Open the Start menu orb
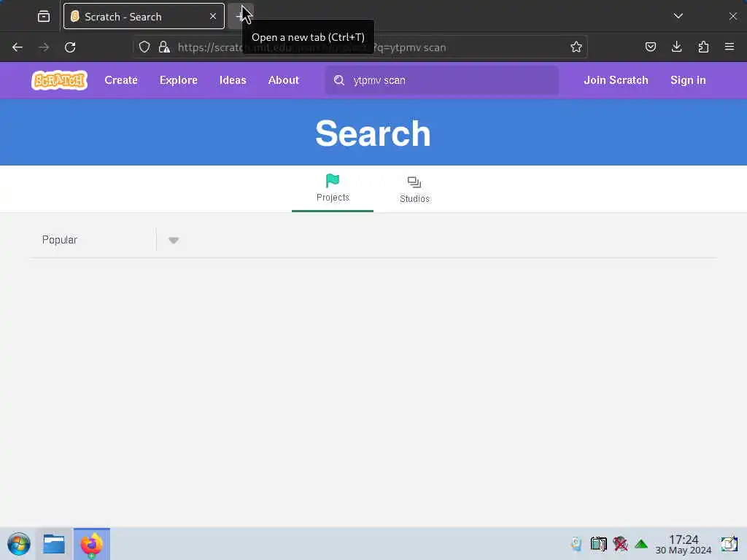The height and width of the screenshot is (560, 747). click(19, 544)
